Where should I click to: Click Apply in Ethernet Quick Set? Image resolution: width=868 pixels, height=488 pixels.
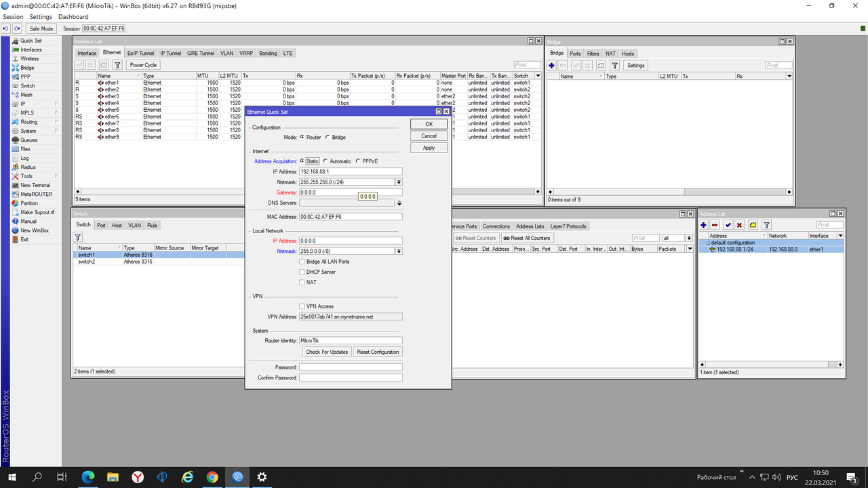[x=429, y=148]
